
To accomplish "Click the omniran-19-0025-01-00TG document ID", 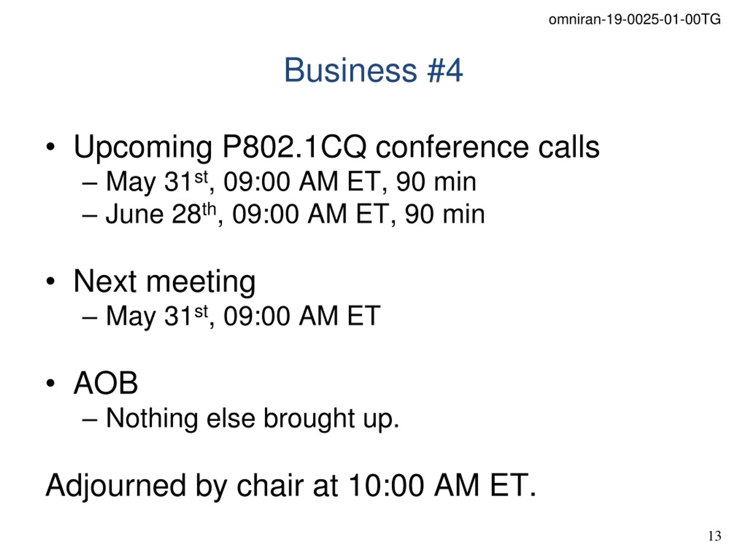I will pos(635,20).
